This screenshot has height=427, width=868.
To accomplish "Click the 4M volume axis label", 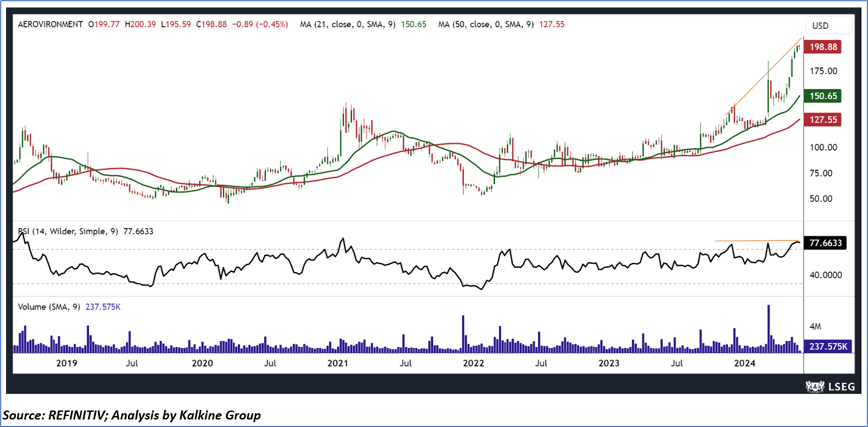I will (815, 326).
